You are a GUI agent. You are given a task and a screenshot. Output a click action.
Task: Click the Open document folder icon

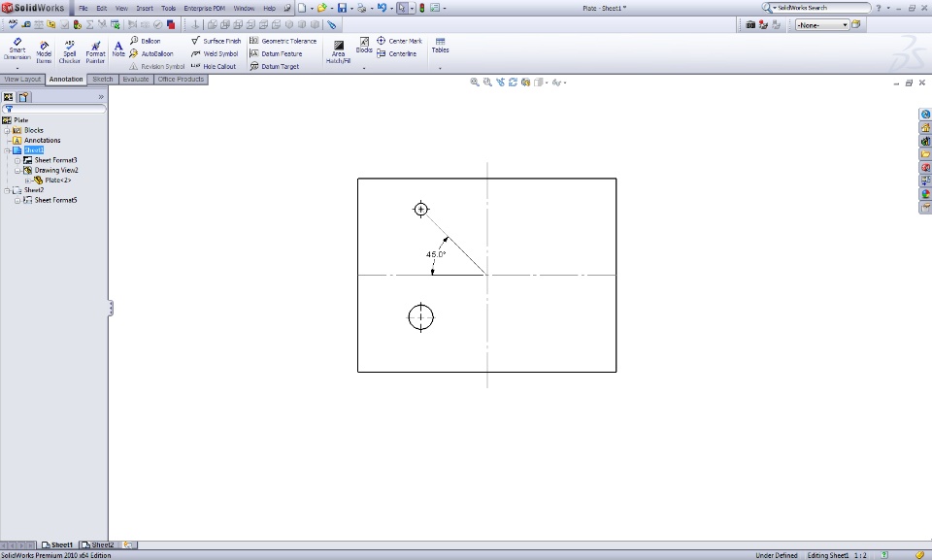pos(321,9)
